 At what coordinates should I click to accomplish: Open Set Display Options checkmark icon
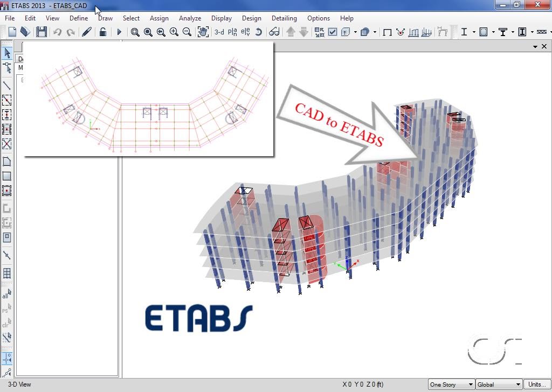pos(332,32)
